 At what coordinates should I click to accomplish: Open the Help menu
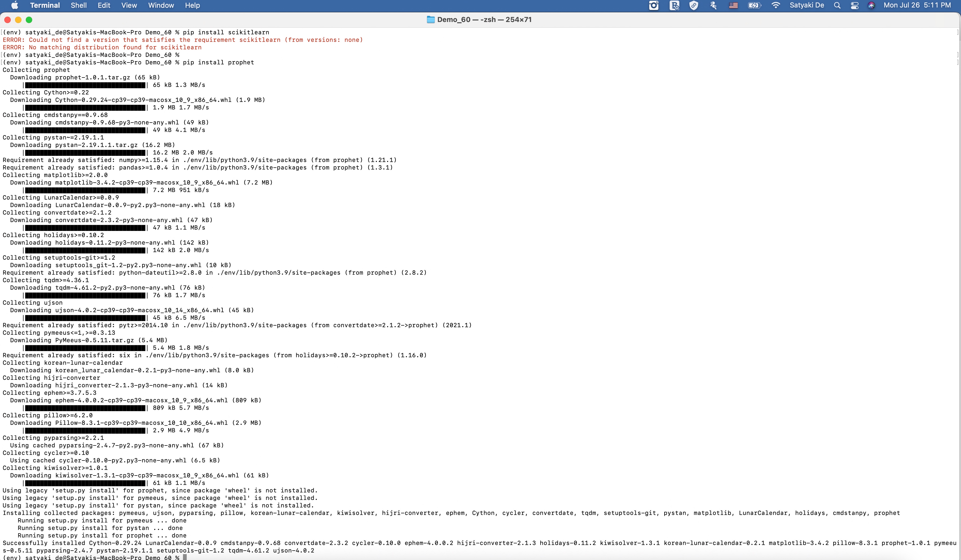[x=192, y=5]
